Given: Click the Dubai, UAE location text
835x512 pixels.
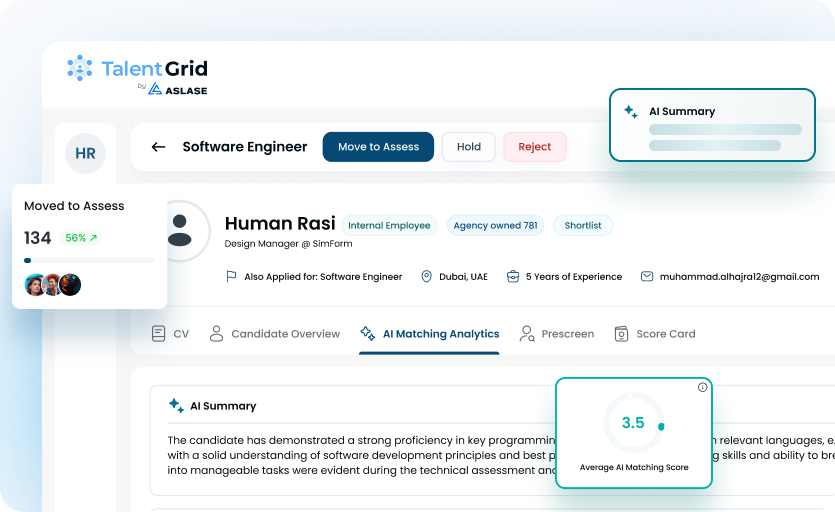Looking at the screenshot, I should 463,277.
